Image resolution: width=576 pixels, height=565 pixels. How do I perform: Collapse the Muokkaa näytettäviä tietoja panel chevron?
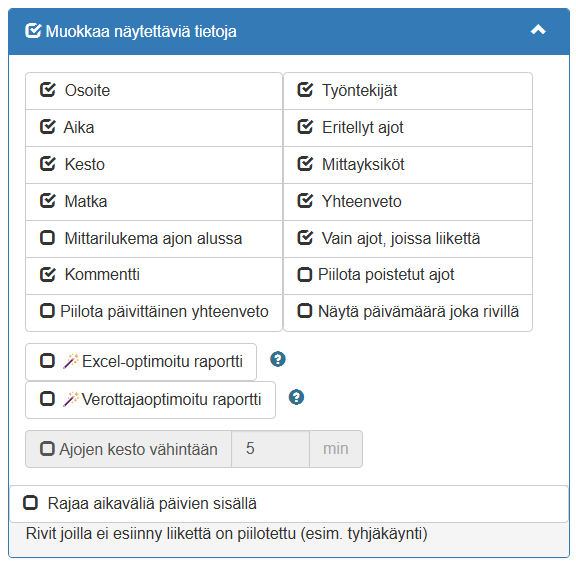click(x=538, y=30)
